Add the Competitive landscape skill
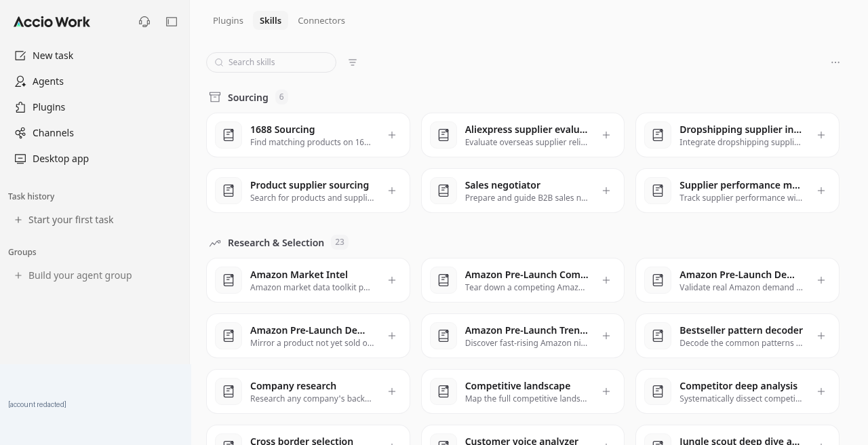 pos(606,391)
